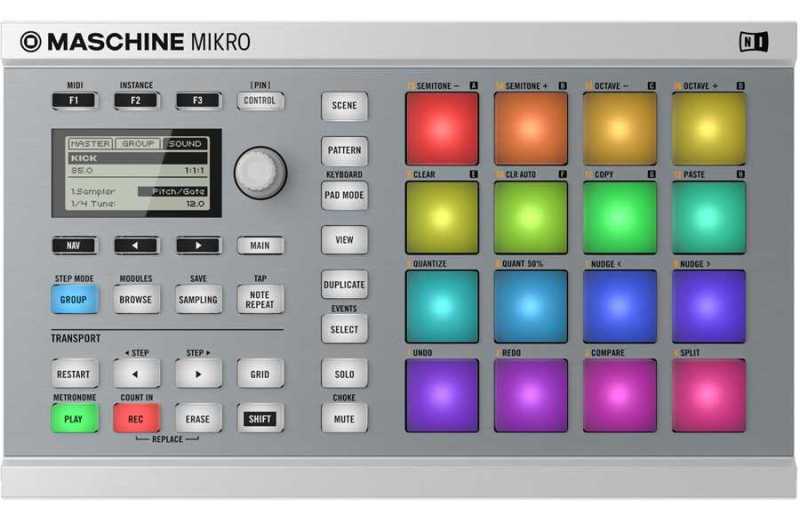Select the GROUP tab on display

[138, 144]
